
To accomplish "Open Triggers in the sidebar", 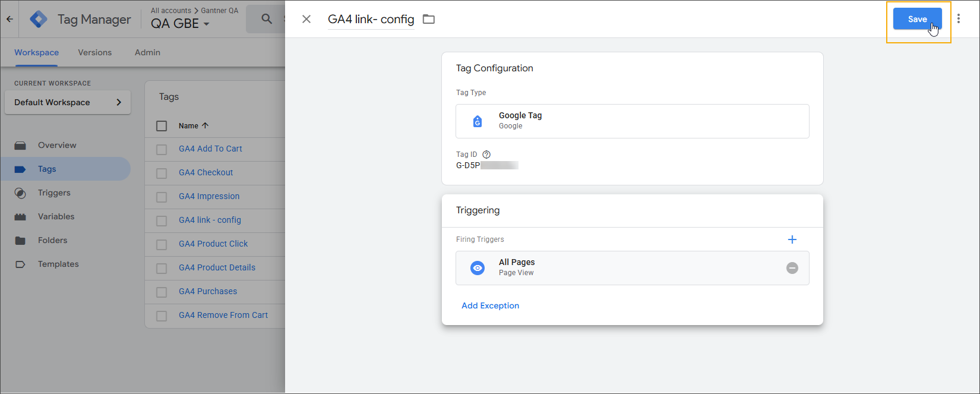I will pyautogui.click(x=54, y=193).
